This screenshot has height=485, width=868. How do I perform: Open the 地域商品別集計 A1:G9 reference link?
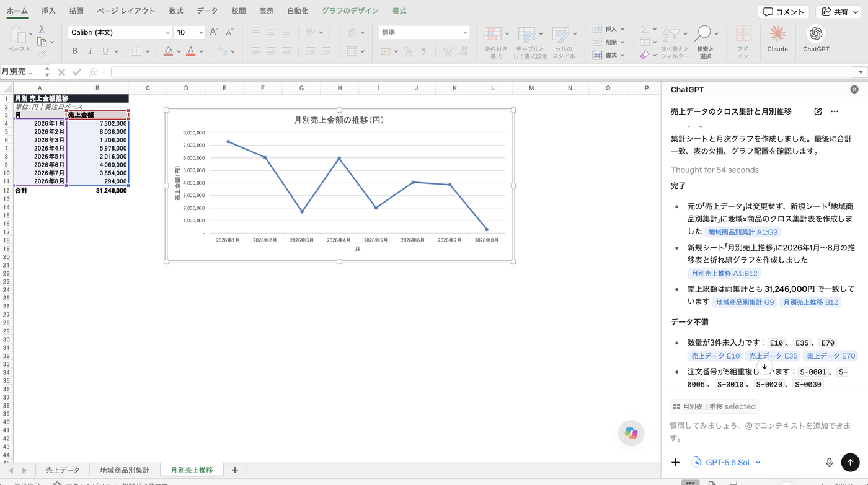click(743, 232)
